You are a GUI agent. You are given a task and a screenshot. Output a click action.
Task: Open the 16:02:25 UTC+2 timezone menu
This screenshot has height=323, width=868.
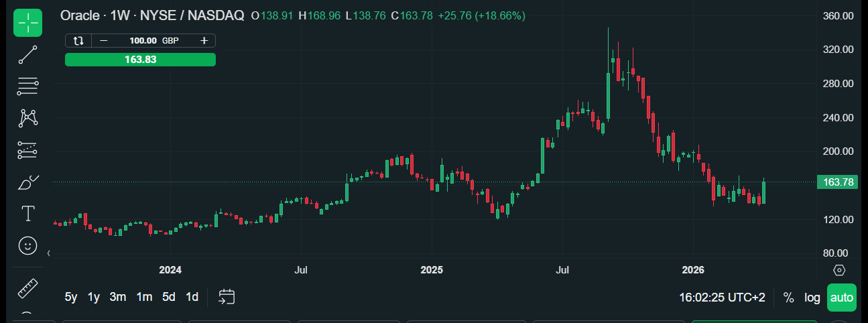(x=722, y=298)
